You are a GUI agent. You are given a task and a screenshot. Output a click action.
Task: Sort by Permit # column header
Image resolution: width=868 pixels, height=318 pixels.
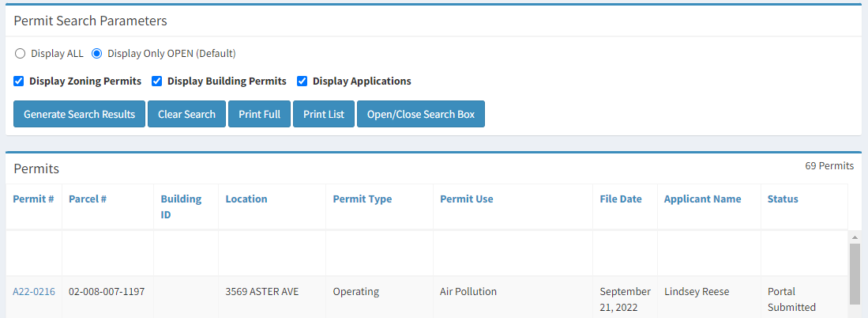33,199
